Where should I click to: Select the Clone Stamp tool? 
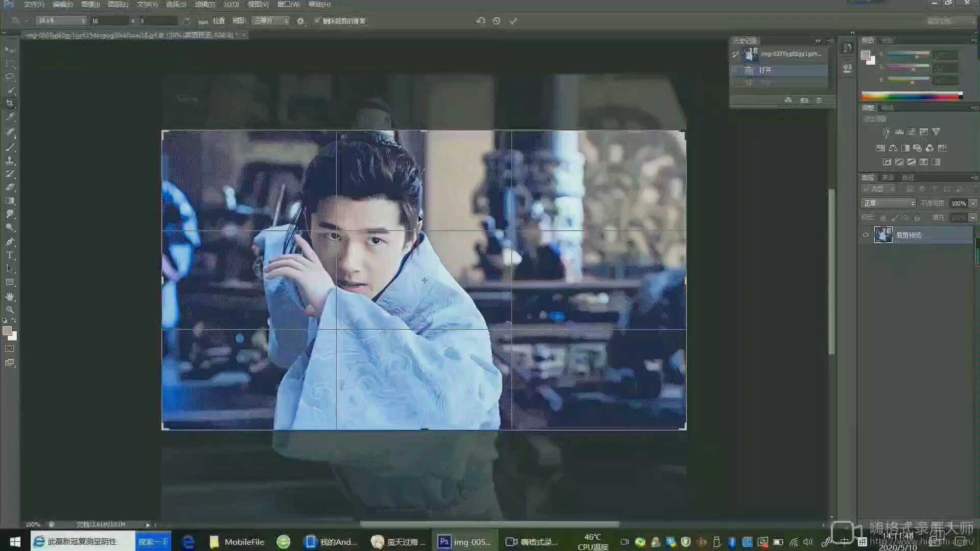pos(10,160)
